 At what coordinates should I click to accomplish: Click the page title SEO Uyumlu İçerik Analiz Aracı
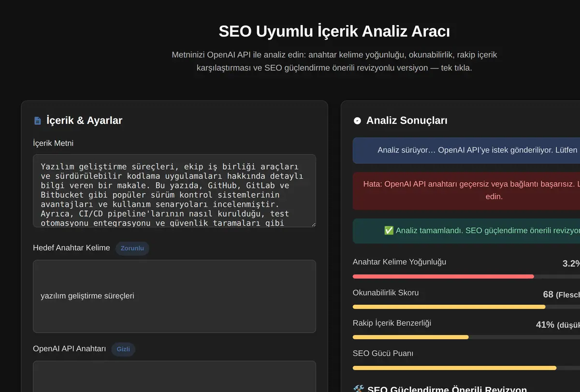point(334,31)
